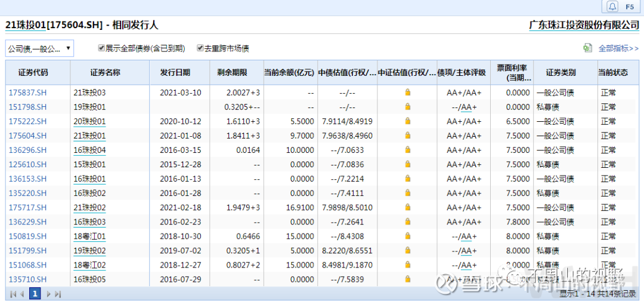Click bond name 19珠投02
Image resolution: width=644 pixels, height=304 pixels.
click(x=89, y=250)
